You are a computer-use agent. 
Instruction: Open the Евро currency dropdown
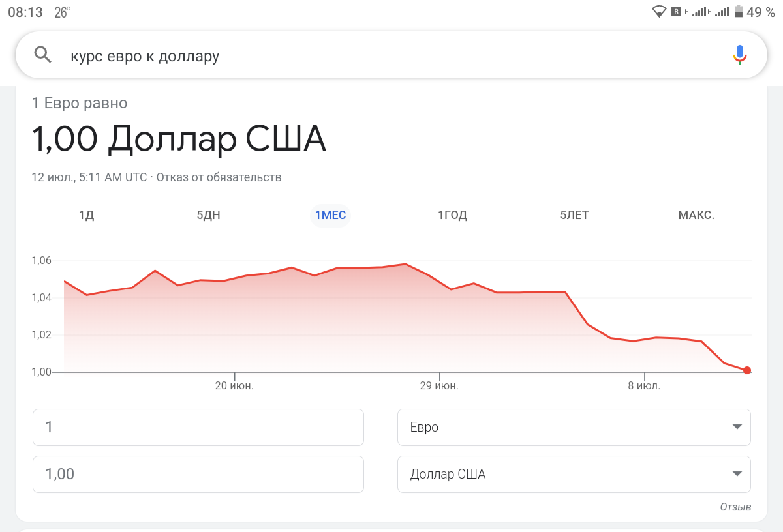tap(574, 427)
